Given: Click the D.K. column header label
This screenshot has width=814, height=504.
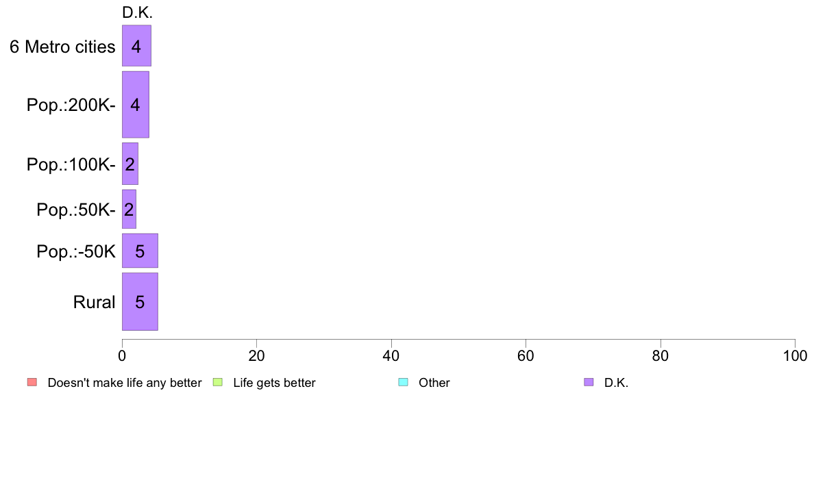Looking at the screenshot, I should click(x=137, y=12).
